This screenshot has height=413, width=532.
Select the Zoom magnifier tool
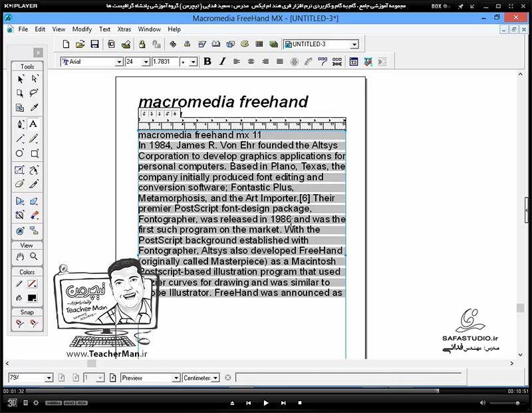(34, 257)
